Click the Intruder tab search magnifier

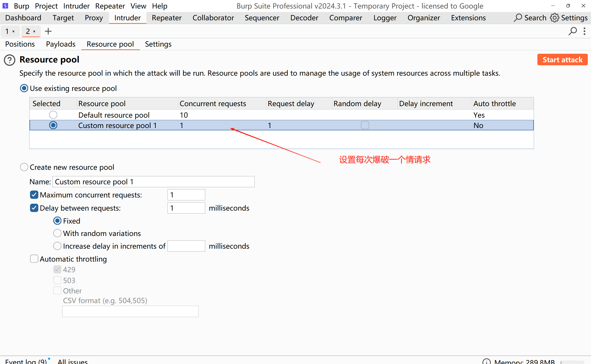573,31
